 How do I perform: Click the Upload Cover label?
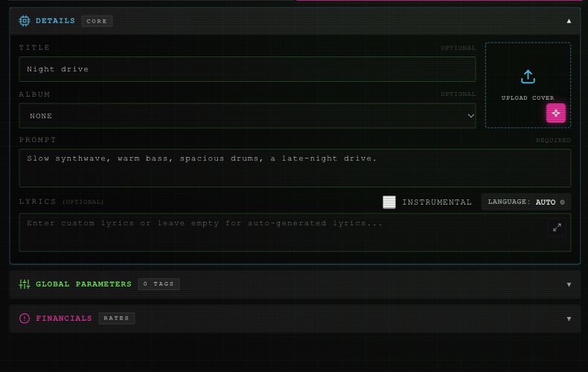pos(528,98)
